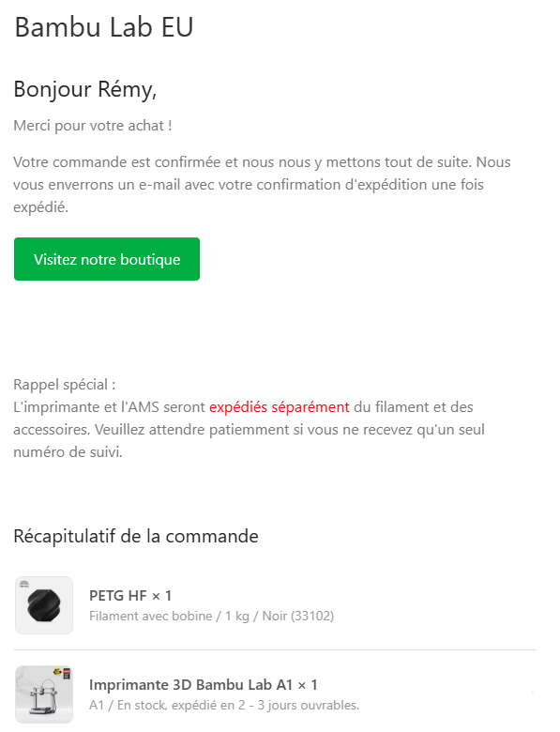Click the small Bambu logo on filament thumbnail

click(24, 584)
